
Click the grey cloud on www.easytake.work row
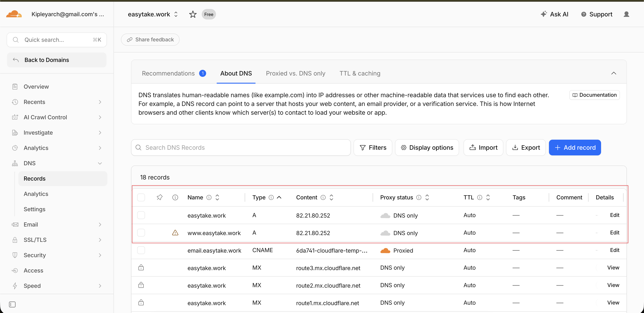[x=385, y=233]
